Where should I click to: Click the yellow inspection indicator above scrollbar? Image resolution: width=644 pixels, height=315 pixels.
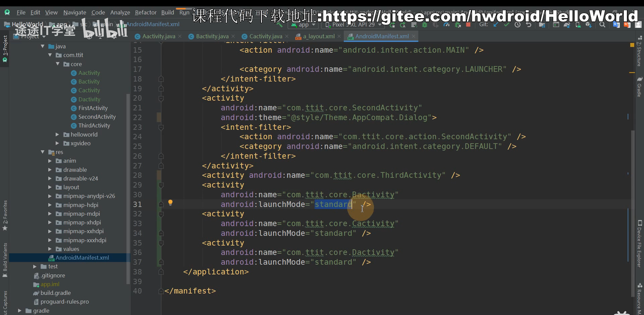pos(632,45)
